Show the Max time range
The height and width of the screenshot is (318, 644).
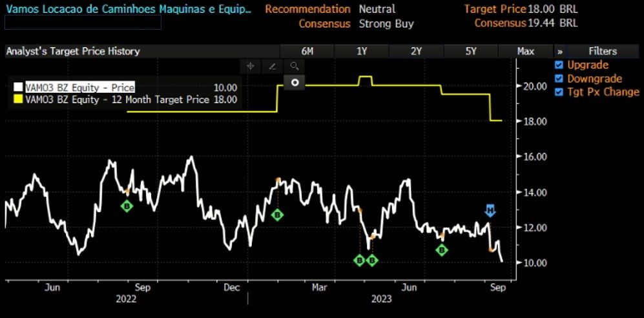point(525,51)
